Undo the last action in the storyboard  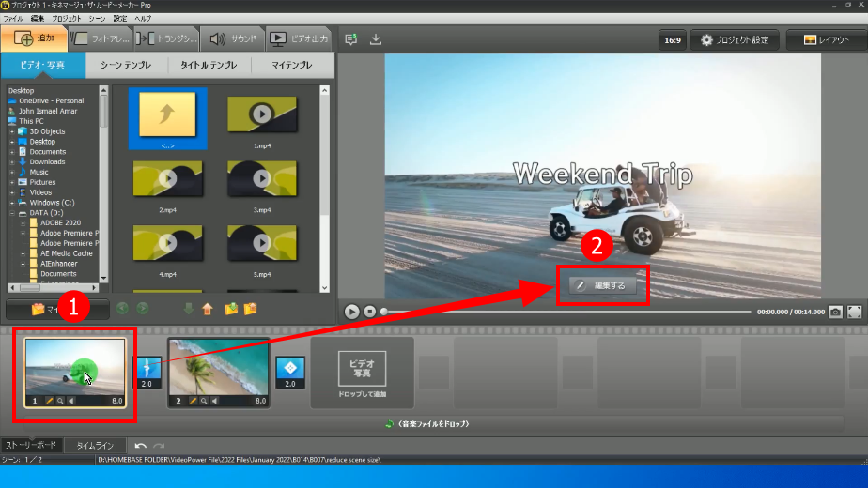pos(140,446)
